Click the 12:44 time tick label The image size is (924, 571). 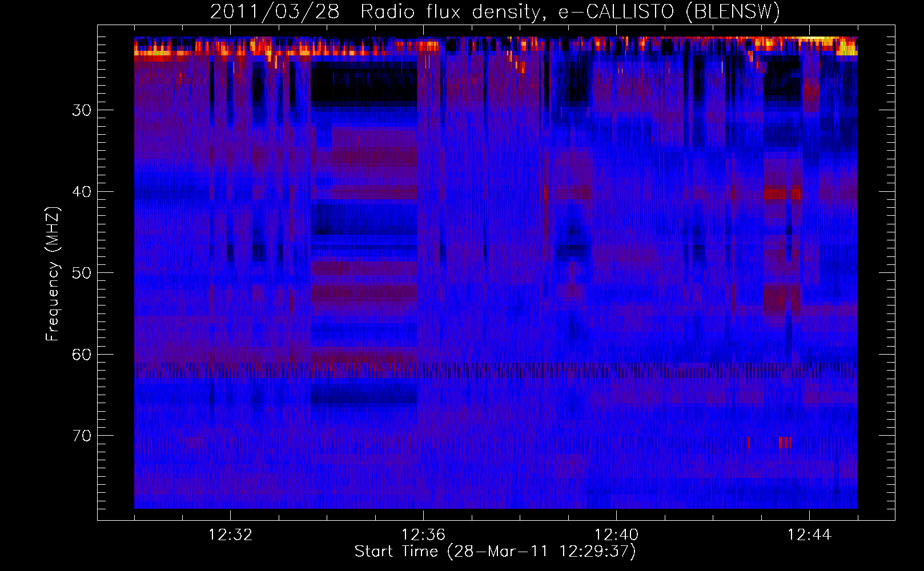pos(809,535)
